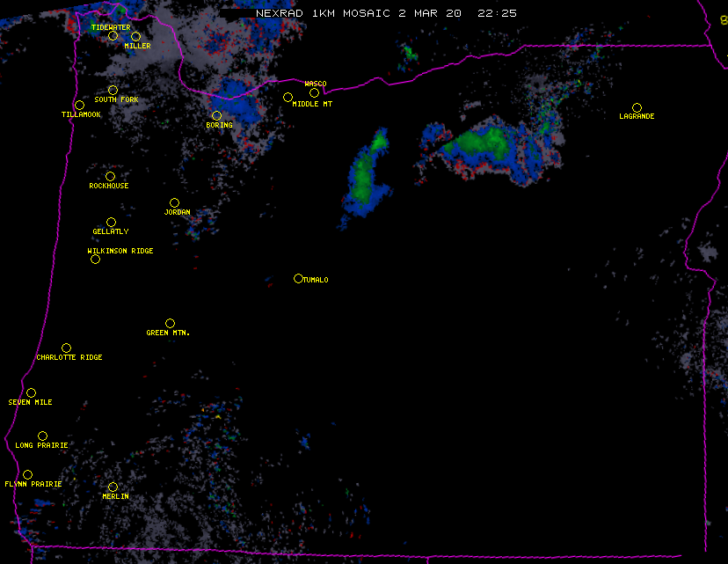Select the Tillamook station circle
Image resolution: width=728 pixels, height=564 pixels.
click(79, 106)
